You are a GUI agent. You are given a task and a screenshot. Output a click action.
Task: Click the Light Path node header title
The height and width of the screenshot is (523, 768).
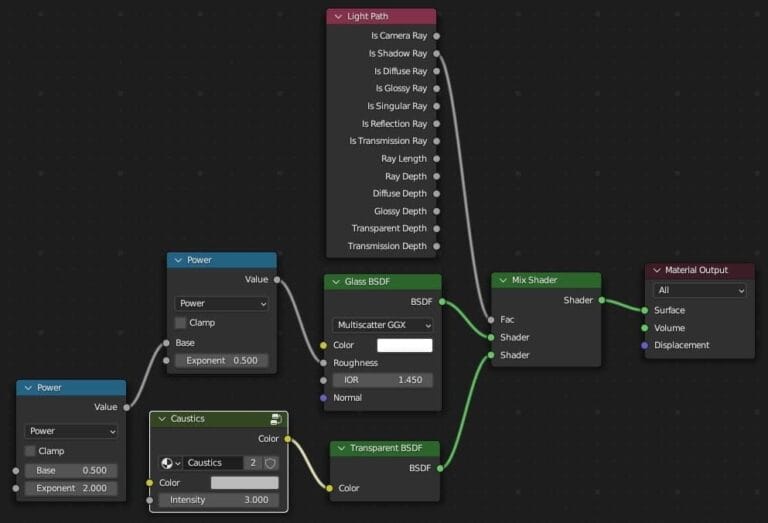[x=367, y=17]
